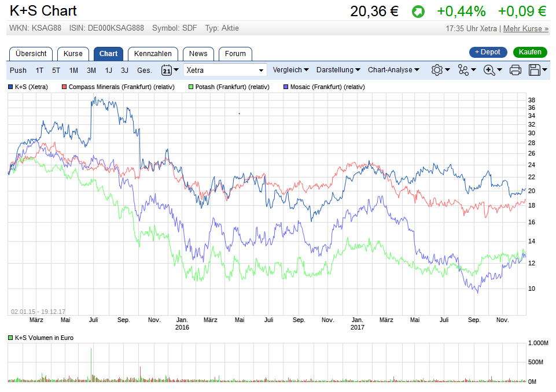Click the Compass Minerals (Frankfurt) legend label

121,87
